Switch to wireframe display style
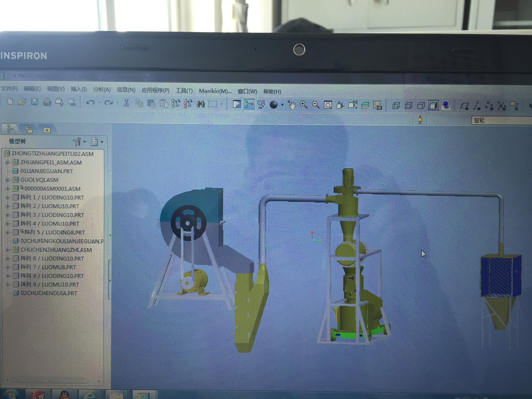The width and height of the screenshot is (532, 399). 396,106
